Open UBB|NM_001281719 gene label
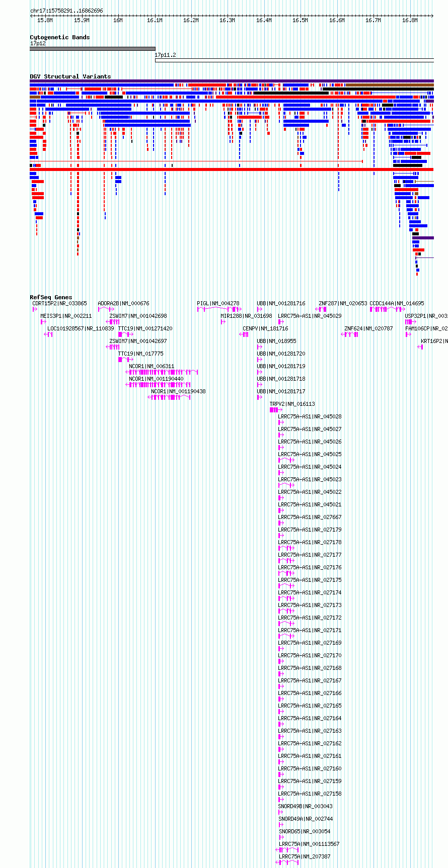The image size is (448, 868). 281,366
